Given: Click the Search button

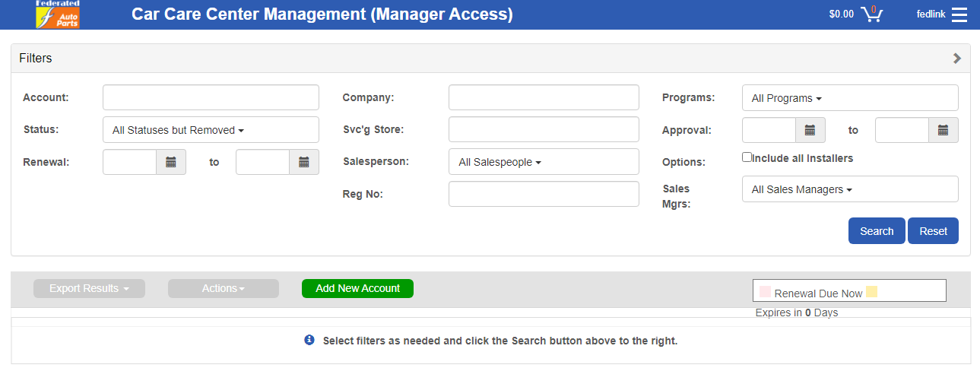Looking at the screenshot, I should tap(876, 231).
